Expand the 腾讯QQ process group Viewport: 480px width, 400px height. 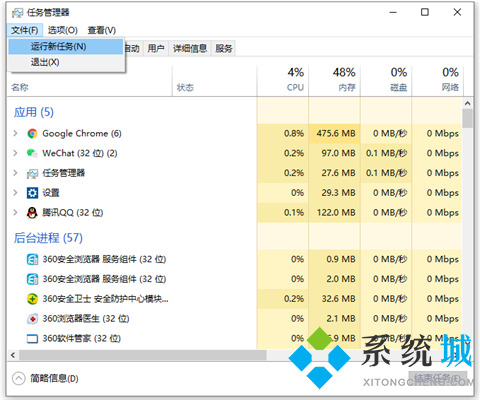[15, 212]
